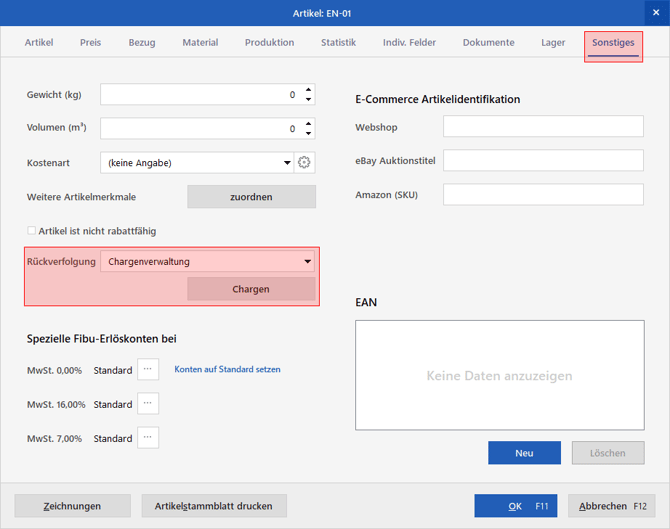Open the Produktion tab
Viewport: 670px width, 529px height.
[269, 42]
